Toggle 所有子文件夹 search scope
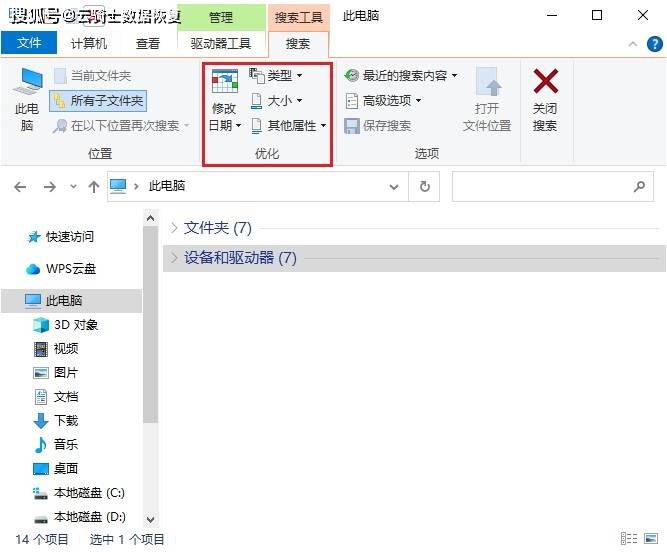This screenshot has width=667, height=552. coord(98,101)
